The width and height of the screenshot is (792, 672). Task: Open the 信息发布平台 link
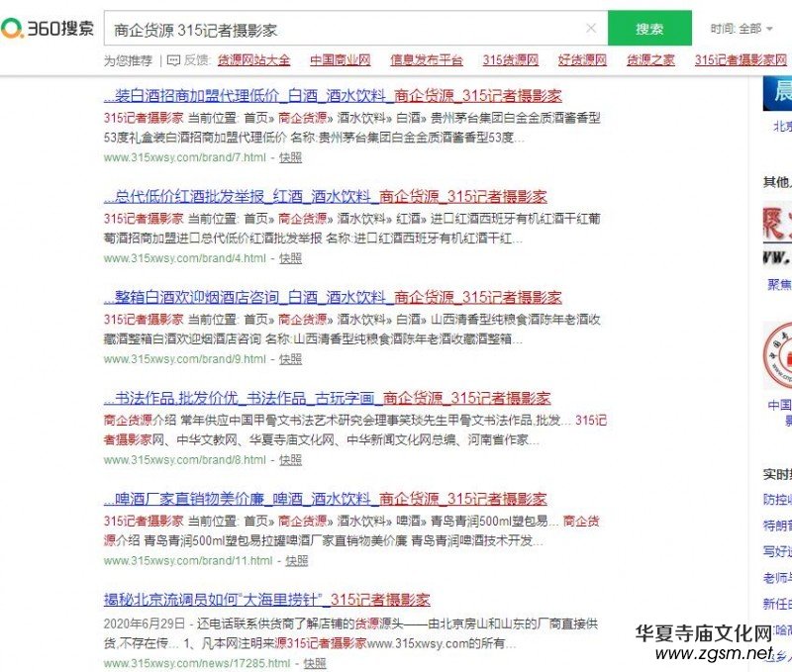click(x=426, y=61)
